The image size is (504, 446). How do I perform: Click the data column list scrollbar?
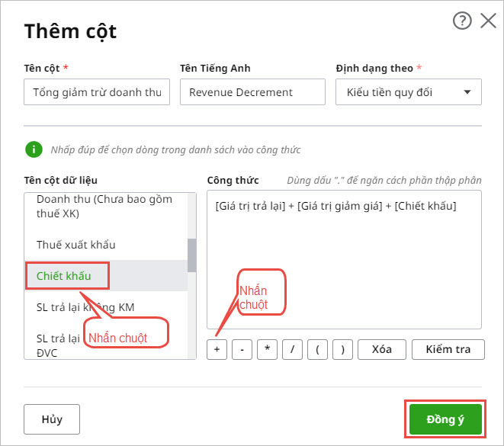192,254
